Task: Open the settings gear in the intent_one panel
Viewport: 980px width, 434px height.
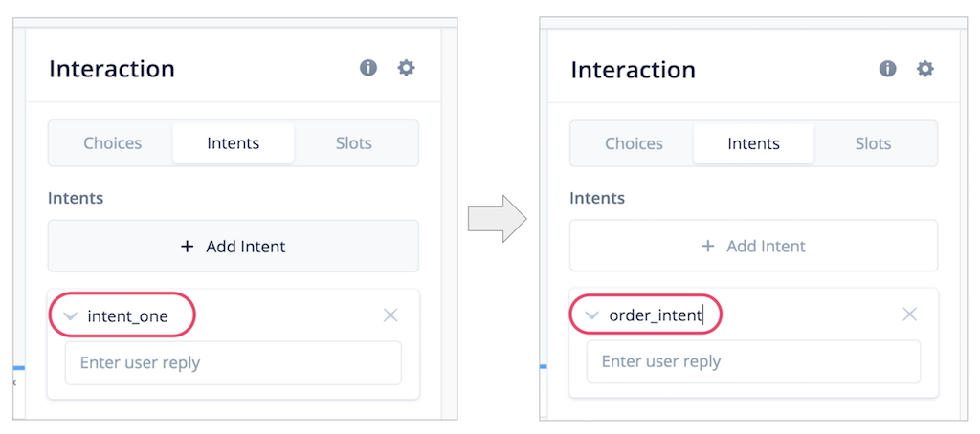Action: (x=406, y=68)
